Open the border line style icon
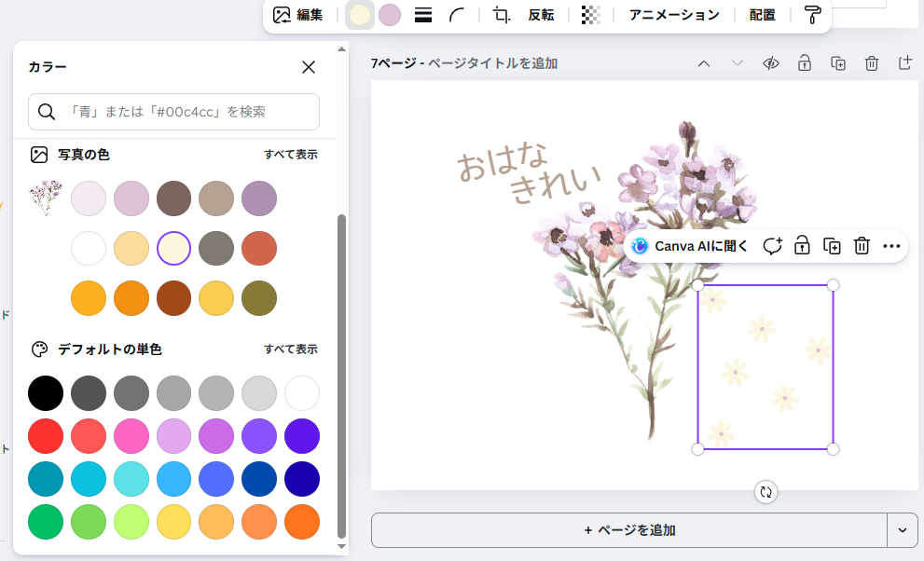 tap(422, 15)
